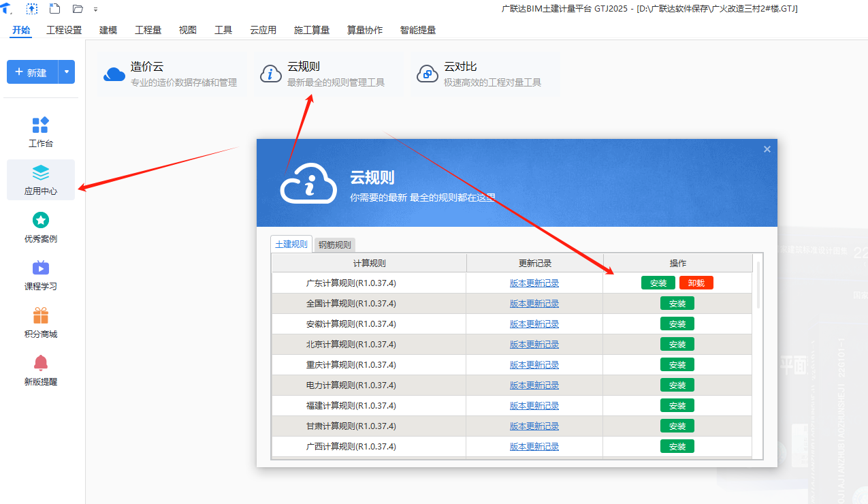
Task: Close the 云规则 dialog
Action: [767, 149]
